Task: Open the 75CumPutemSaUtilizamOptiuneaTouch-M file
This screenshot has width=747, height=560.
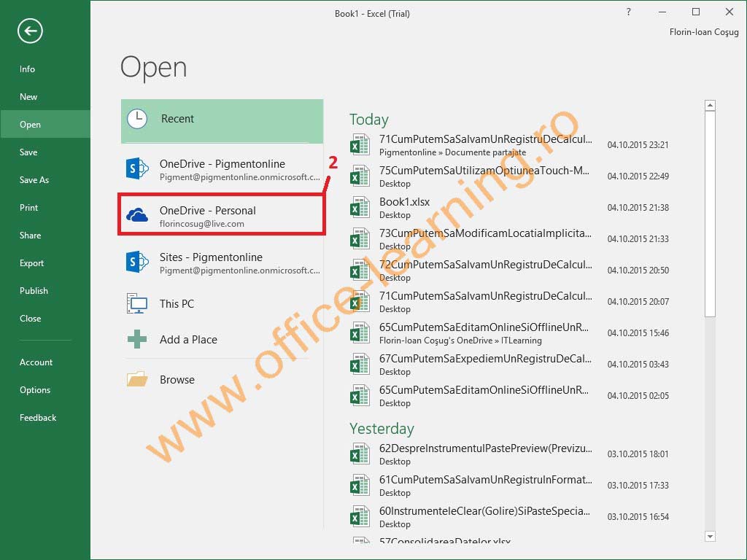Action: pos(510,176)
